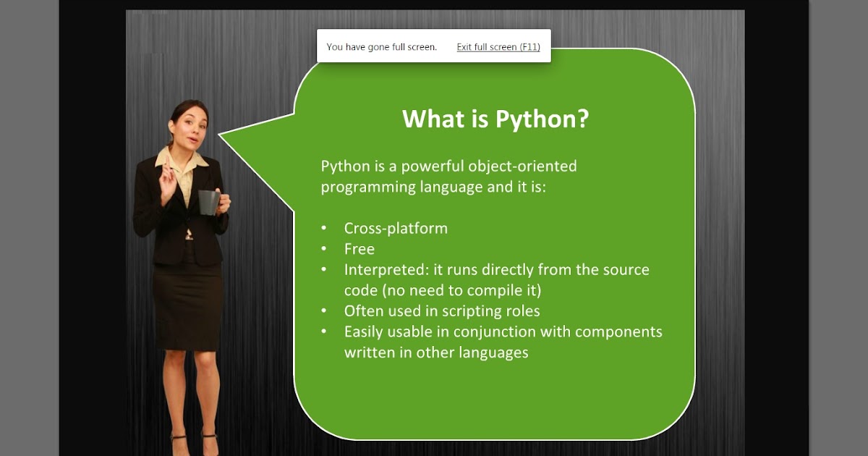Viewport: 868px width, 456px height.
Task: Click the "Python is a powerful object-oriented" paragraph
Action: [447, 166]
